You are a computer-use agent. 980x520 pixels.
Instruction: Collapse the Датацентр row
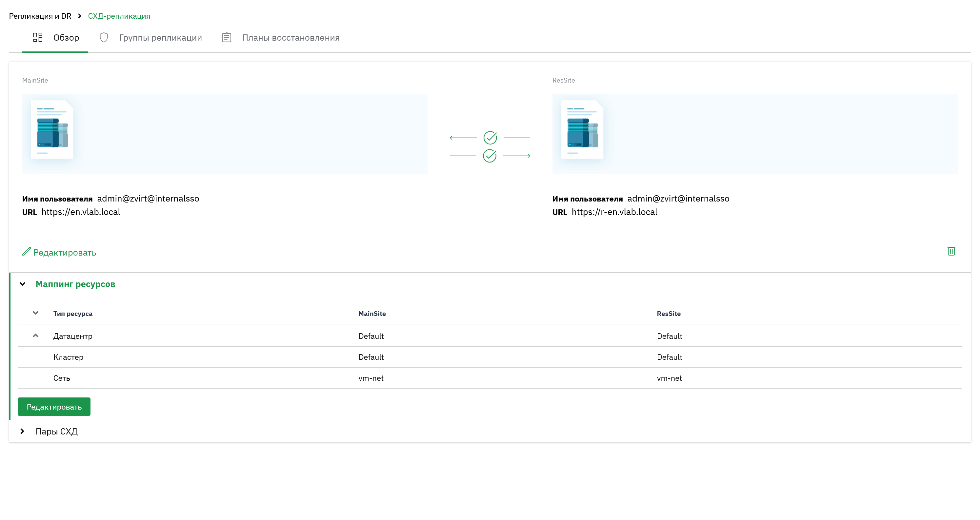pos(35,336)
